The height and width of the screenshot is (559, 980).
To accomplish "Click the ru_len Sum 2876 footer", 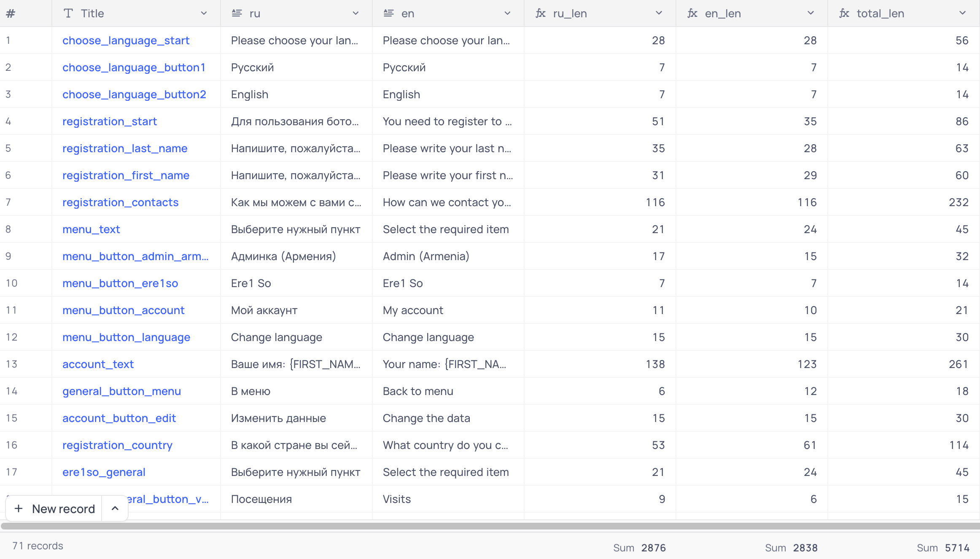I will pos(639,548).
